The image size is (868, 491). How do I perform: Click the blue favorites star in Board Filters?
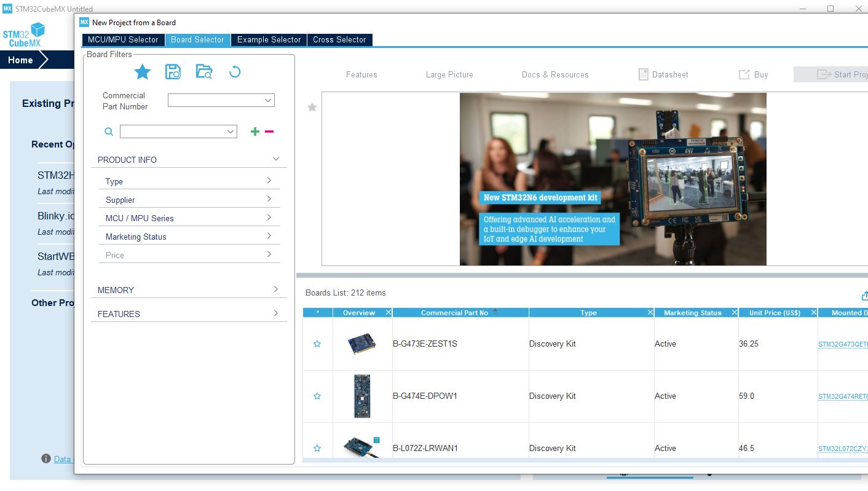click(143, 72)
